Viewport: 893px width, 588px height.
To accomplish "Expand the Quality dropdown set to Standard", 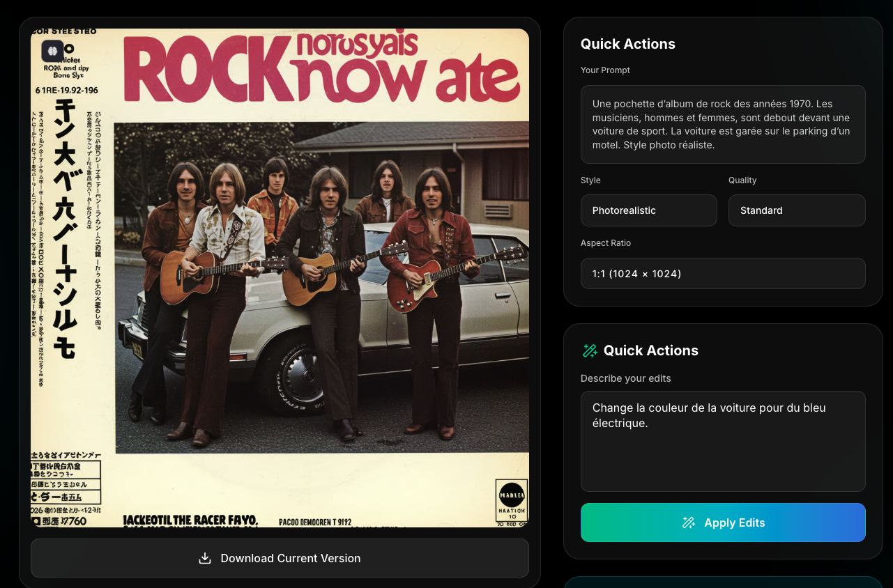I will tap(796, 210).
